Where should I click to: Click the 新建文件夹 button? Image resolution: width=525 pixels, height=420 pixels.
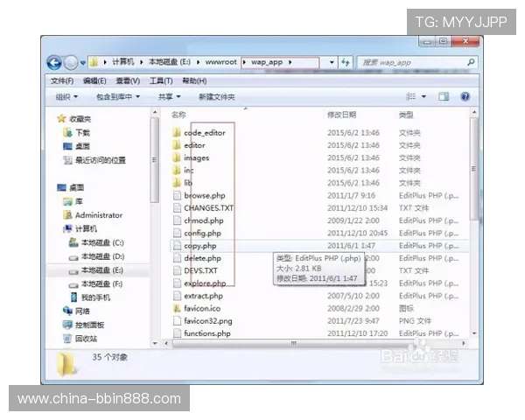217,96
